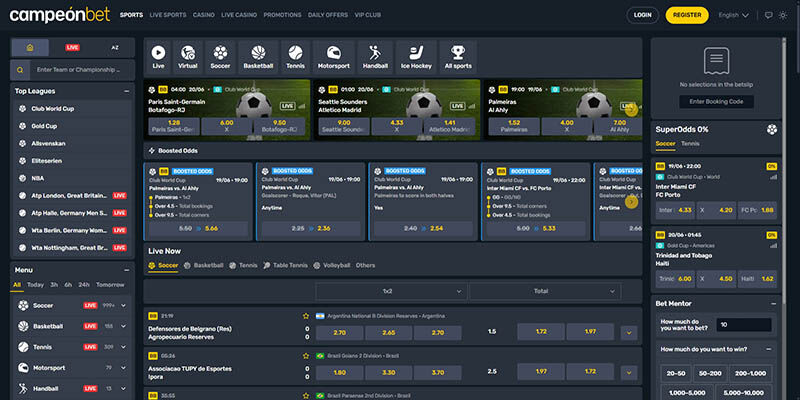Filter menu by Today
This screenshot has width=800, height=400.
(36, 285)
